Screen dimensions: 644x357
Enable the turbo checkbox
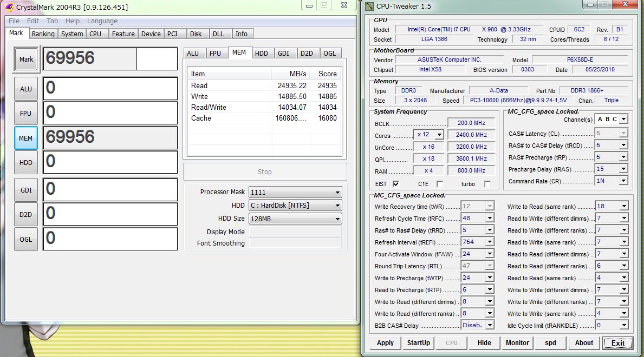487,184
